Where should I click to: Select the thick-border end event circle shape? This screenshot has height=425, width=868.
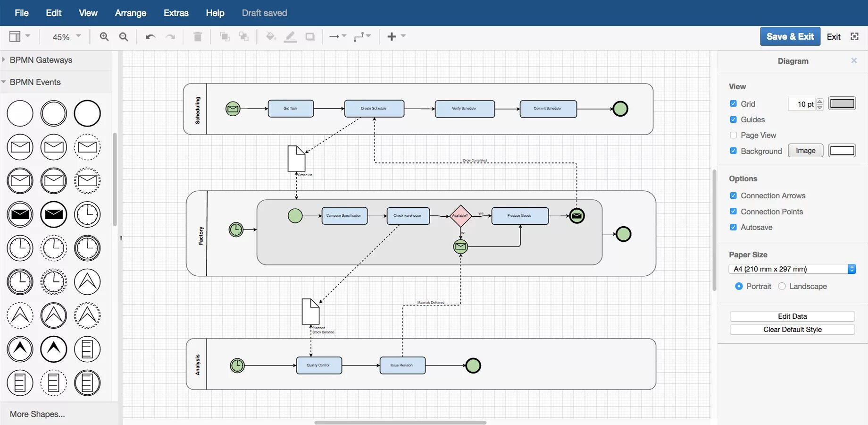87,113
